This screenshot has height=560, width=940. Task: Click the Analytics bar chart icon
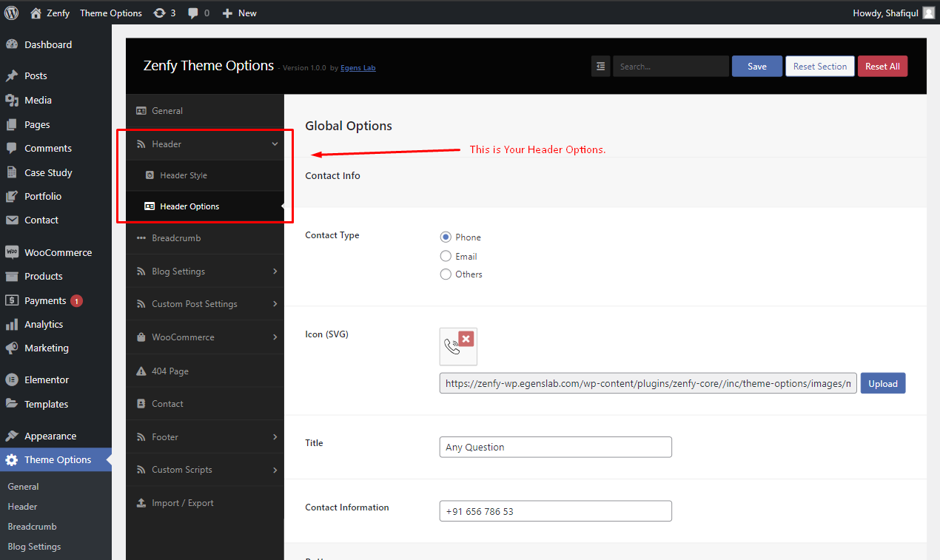pyautogui.click(x=12, y=324)
